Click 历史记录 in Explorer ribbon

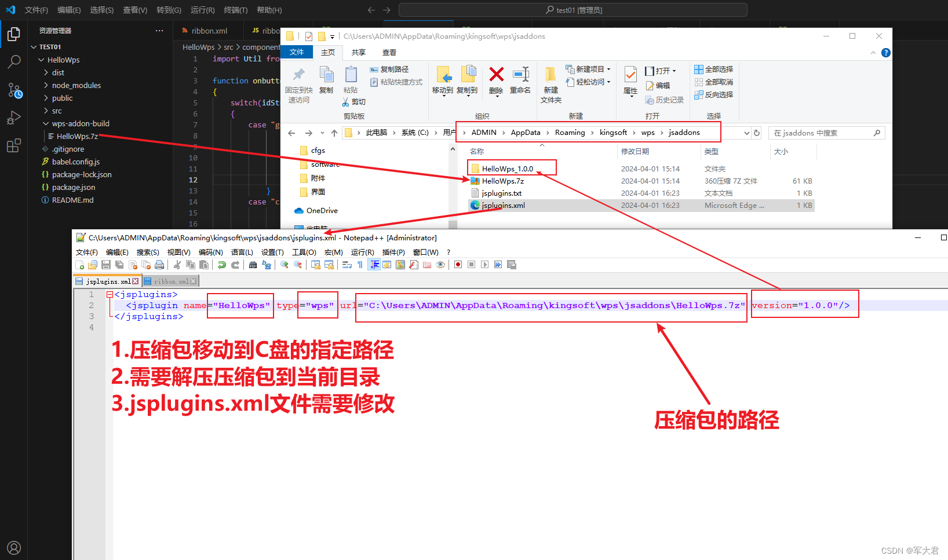pyautogui.click(x=665, y=100)
